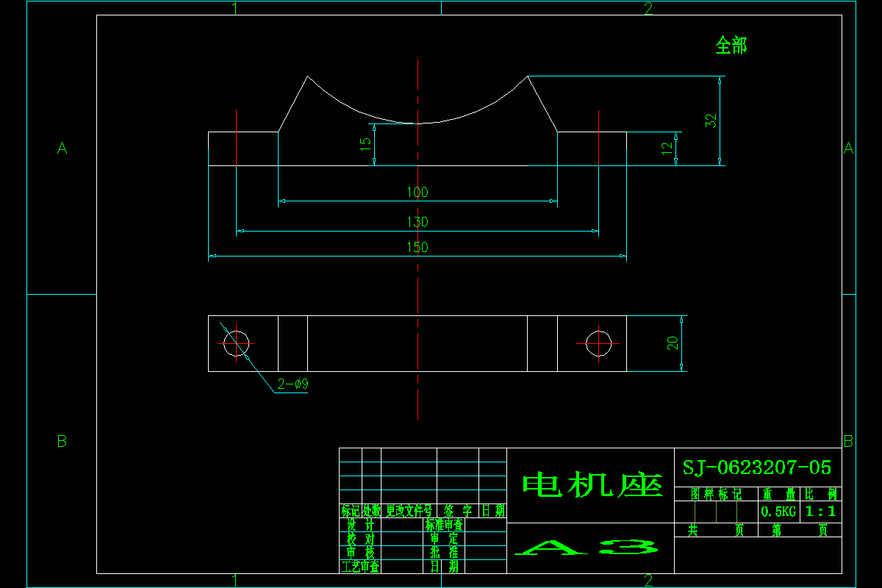Select the 设计 row label
The image size is (882, 588).
(x=361, y=525)
